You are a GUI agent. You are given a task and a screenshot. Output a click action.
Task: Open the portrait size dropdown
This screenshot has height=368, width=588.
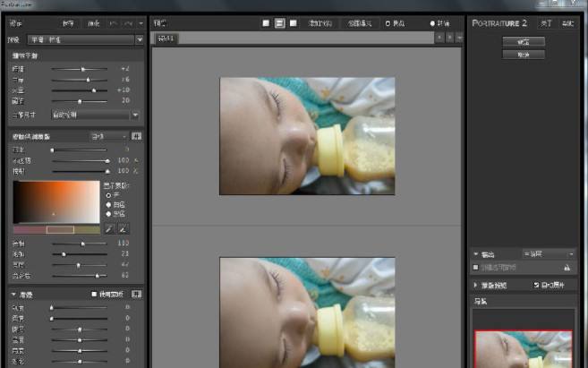(x=135, y=115)
